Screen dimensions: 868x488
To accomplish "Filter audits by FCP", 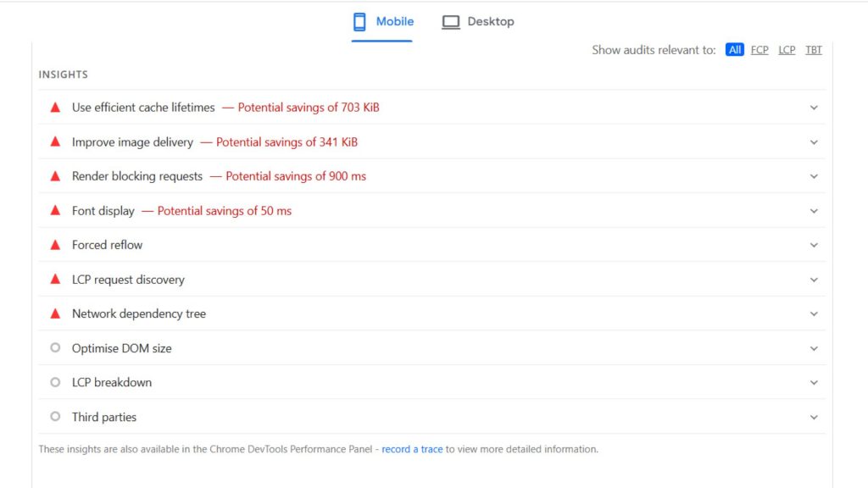I will click(759, 50).
